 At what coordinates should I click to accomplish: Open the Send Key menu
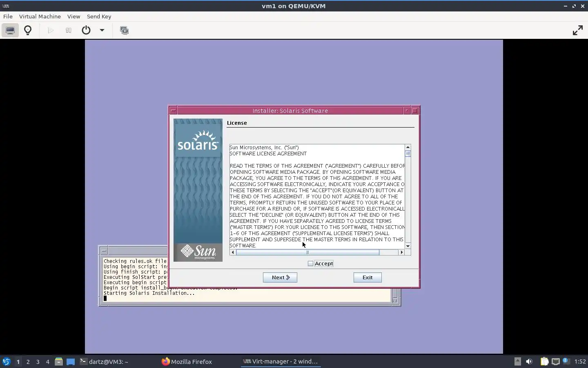click(99, 16)
